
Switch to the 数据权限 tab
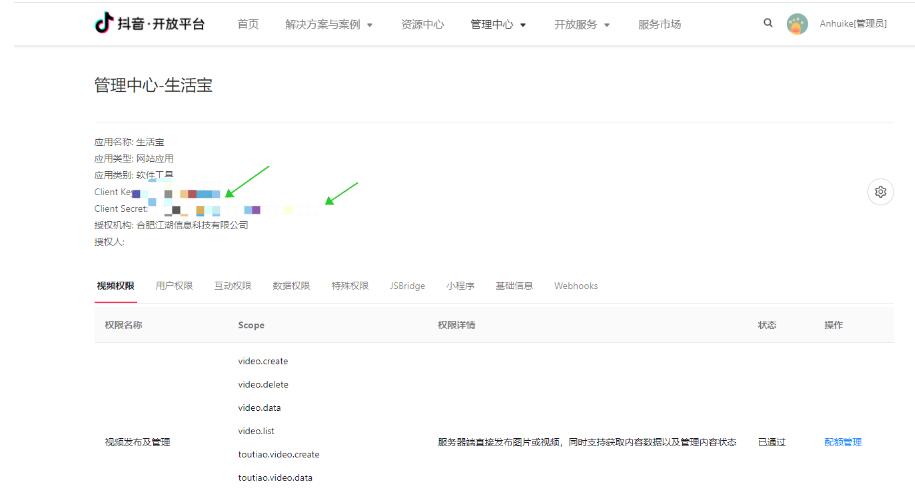tap(291, 286)
